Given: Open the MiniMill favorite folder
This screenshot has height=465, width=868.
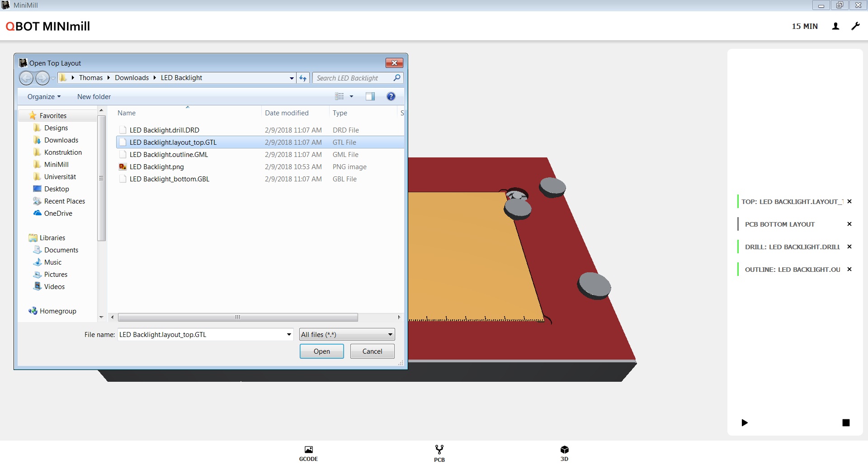Looking at the screenshot, I should point(57,165).
